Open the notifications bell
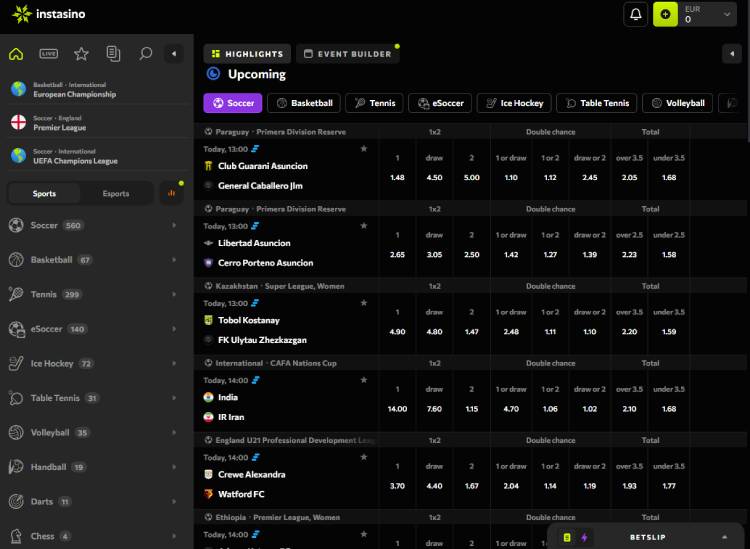Image resolution: width=750 pixels, height=549 pixels. tap(635, 15)
